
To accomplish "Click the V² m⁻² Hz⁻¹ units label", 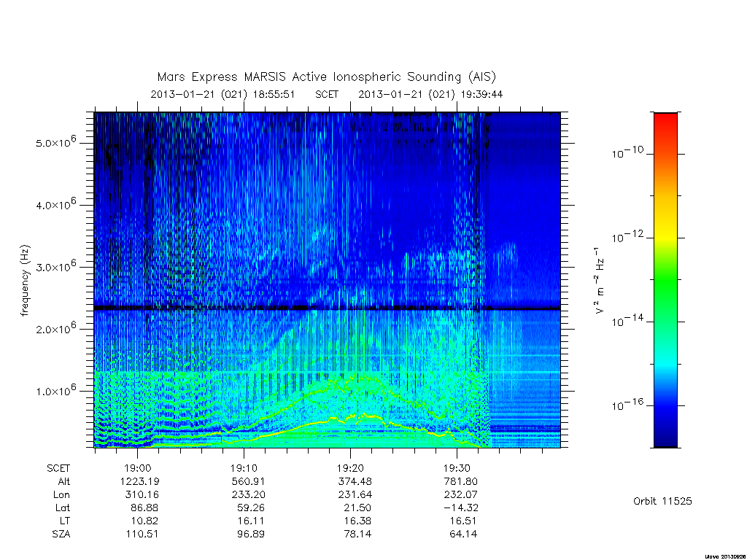I will (600, 281).
